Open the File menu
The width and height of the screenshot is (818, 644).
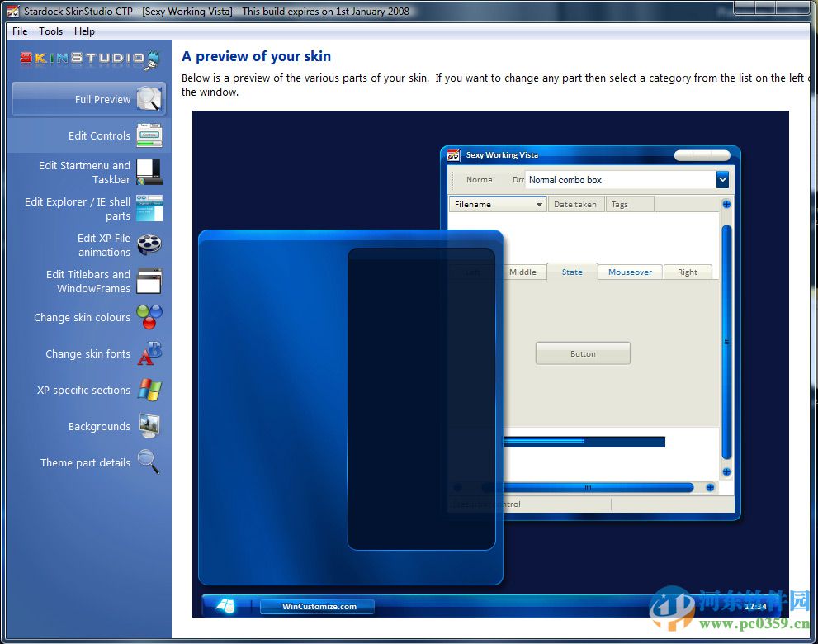20,31
